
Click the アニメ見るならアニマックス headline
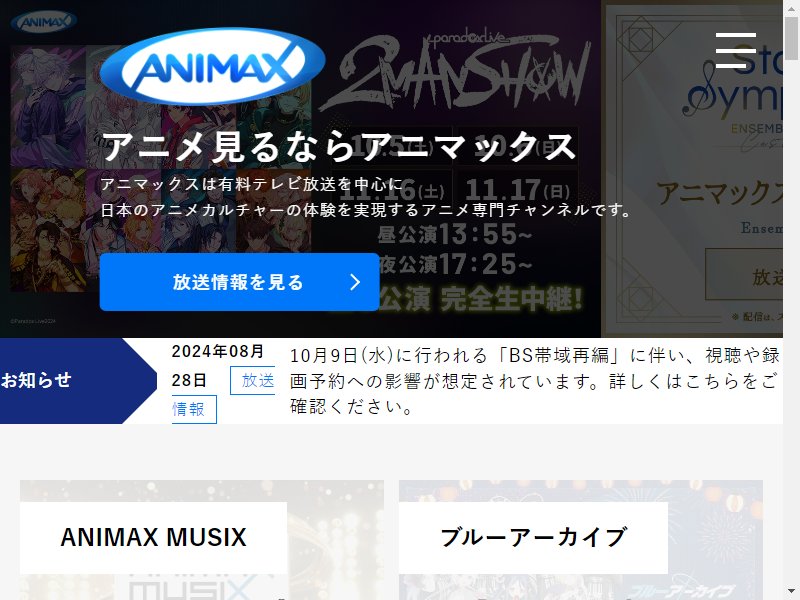pyautogui.click(x=339, y=146)
